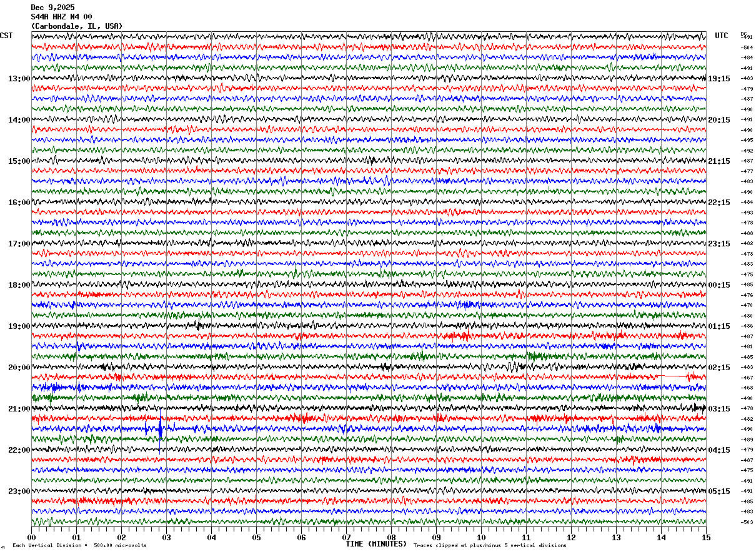Click the 13 minute tick label

(616, 537)
